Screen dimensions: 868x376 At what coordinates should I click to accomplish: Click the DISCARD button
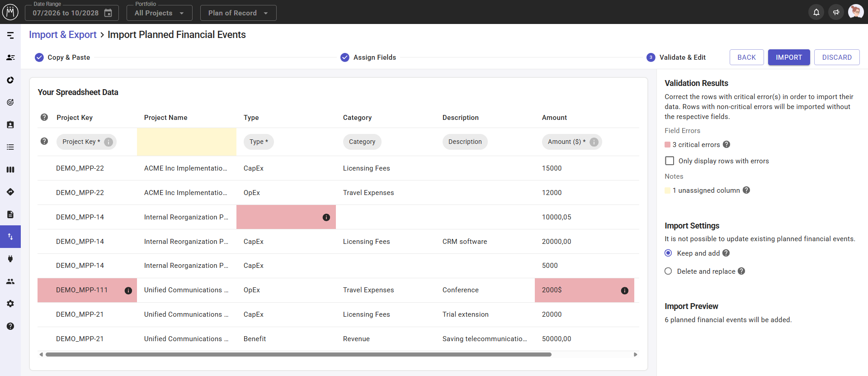pyautogui.click(x=837, y=57)
